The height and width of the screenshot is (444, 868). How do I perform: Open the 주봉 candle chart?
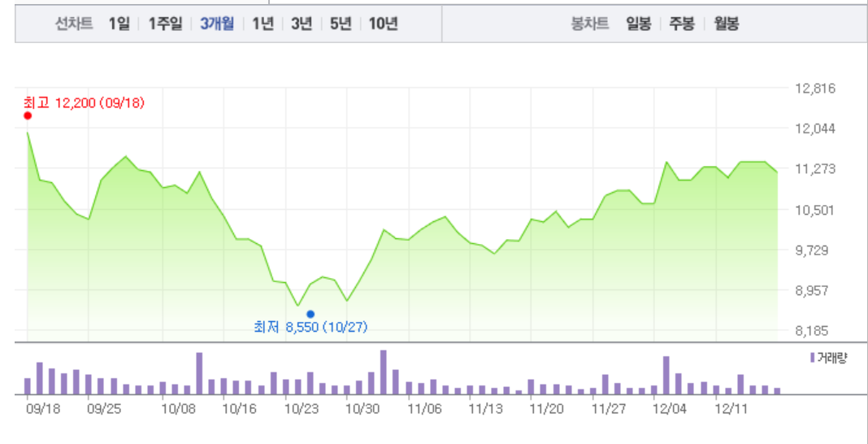pos(682,24)
